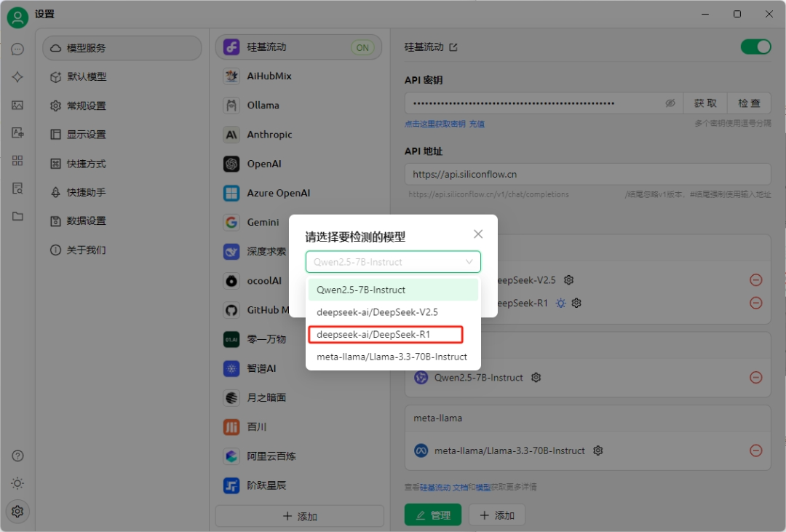Viewport: 786px width, 532px height.
Task: Open the knowledge base sidebar icon
Action: (x=17, y=188)
